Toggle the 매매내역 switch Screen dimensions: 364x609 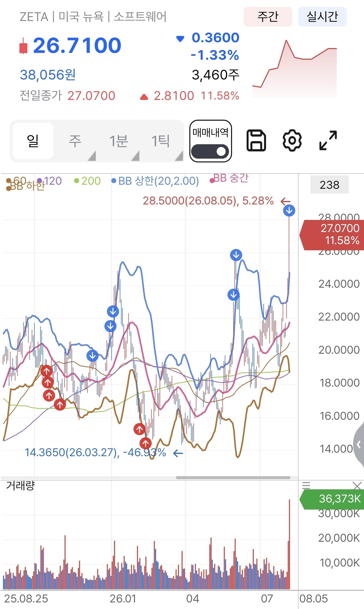(210, 152)
